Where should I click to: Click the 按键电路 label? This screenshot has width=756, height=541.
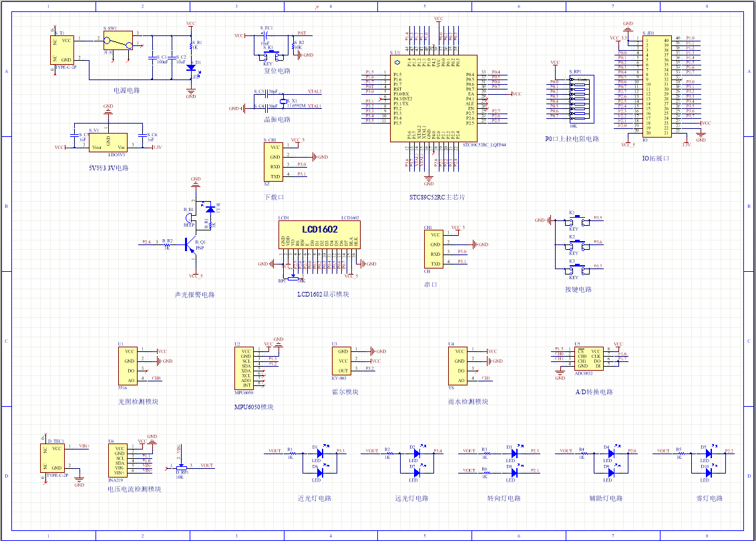[578, 289]
